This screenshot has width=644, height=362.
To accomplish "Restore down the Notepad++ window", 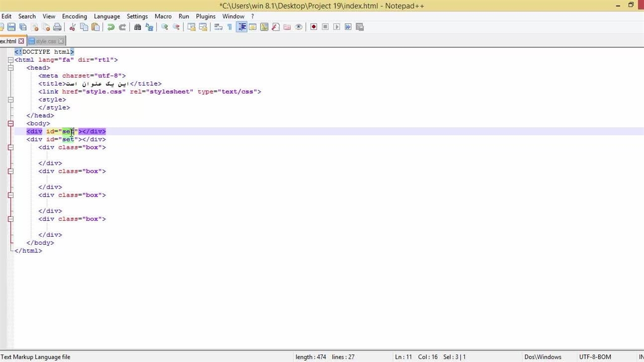I will click(631, 5).
